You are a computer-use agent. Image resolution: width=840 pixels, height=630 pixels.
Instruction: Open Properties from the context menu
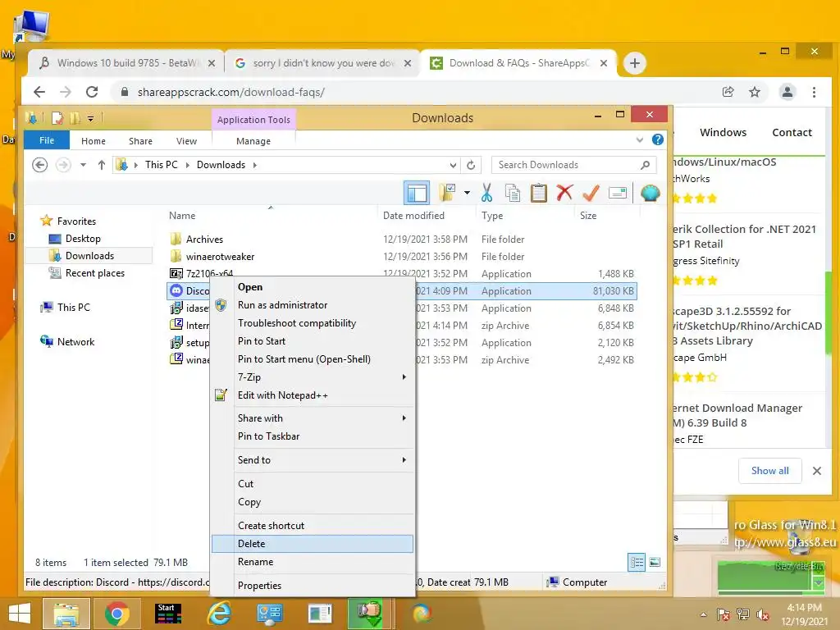[313, 586]
